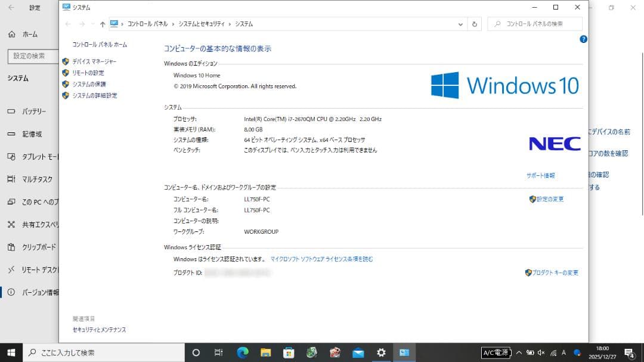Open File Explorer from the taskbar
The width and height of the screenshot is (644, 362).
[x=265, y=352]
